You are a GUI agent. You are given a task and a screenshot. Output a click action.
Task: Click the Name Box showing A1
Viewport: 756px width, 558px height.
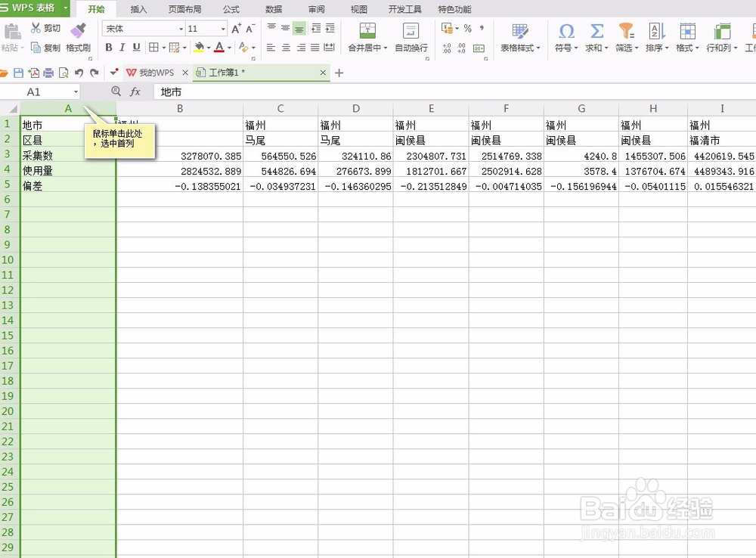coord(34,91)
